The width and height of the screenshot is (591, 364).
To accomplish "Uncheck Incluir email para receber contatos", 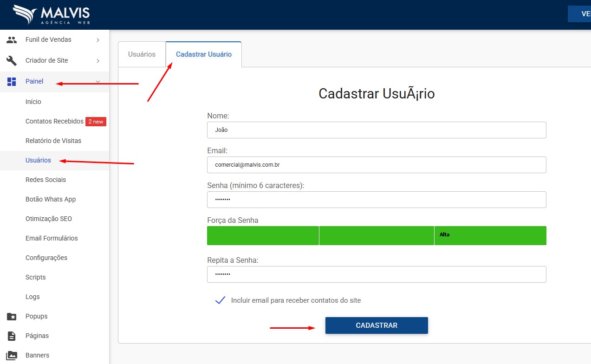I will (x=220, y=300).
